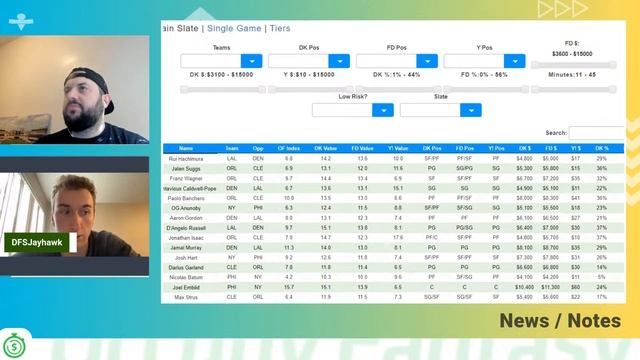Sort by DK $ column header
Image resolution: width=640 pixels, height=360 pixels.
pyautogui.click(x=525, y=149)
